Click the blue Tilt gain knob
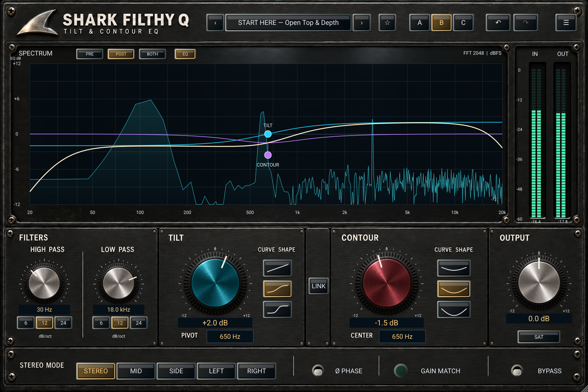Screen dimensions: 588x392 pos(215,284)
